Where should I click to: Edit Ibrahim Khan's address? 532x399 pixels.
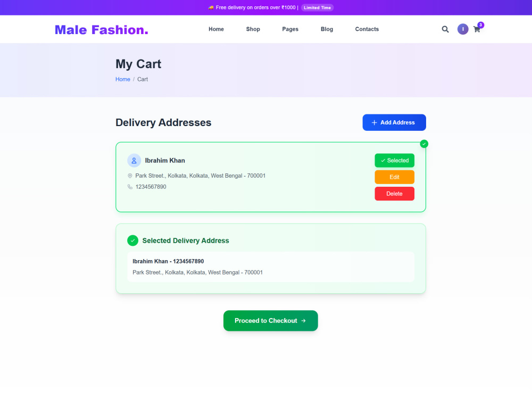pyautogui.click(x=395, y=177)
